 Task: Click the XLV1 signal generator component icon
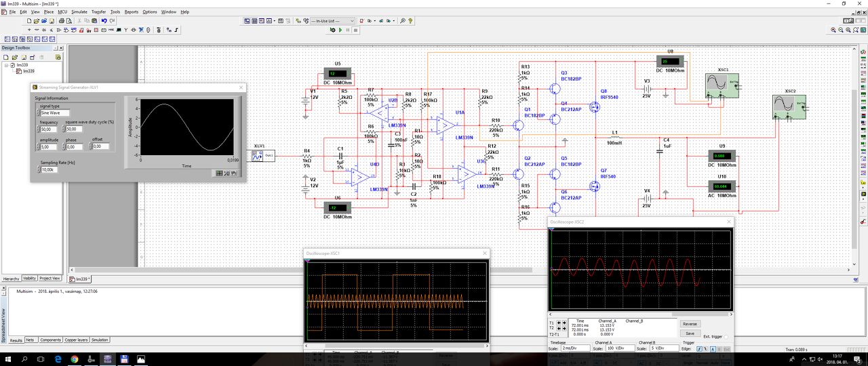point(258,155)
